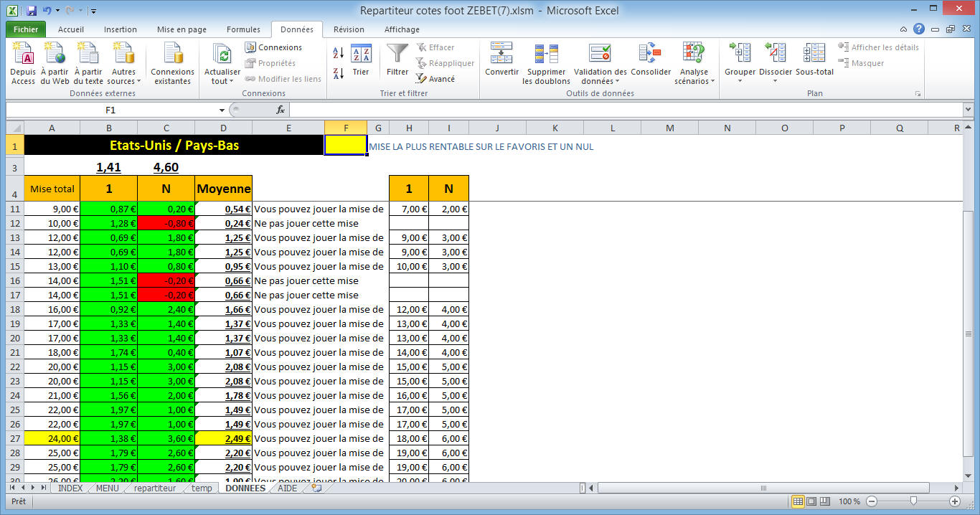
Task: Save the workbook from Quick Access
Action: coord(32,11)
